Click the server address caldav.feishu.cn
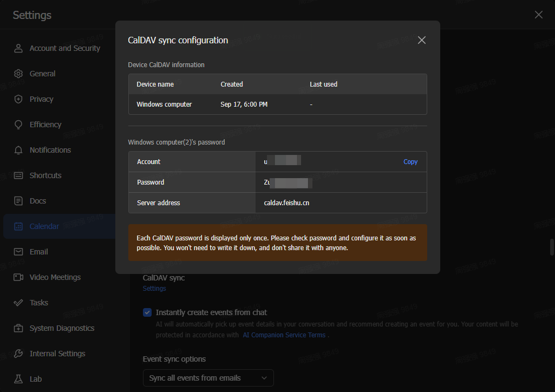The image size is (555, 392). pos(286,202)
